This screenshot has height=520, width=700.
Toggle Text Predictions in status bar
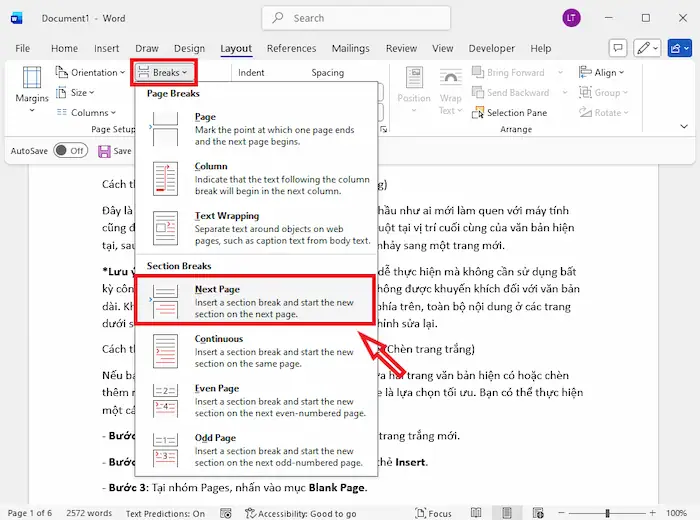(x=165, y=513)
